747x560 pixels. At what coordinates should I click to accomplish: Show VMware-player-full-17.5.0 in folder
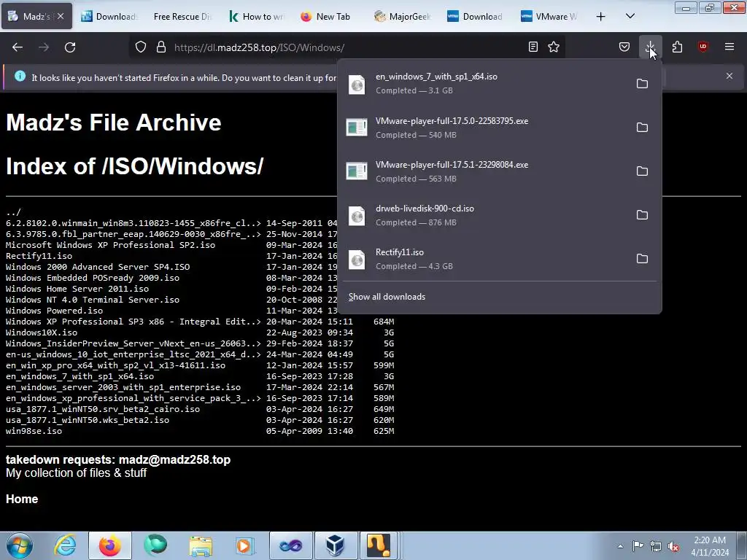pyautogui.click(x=642, y=127)
